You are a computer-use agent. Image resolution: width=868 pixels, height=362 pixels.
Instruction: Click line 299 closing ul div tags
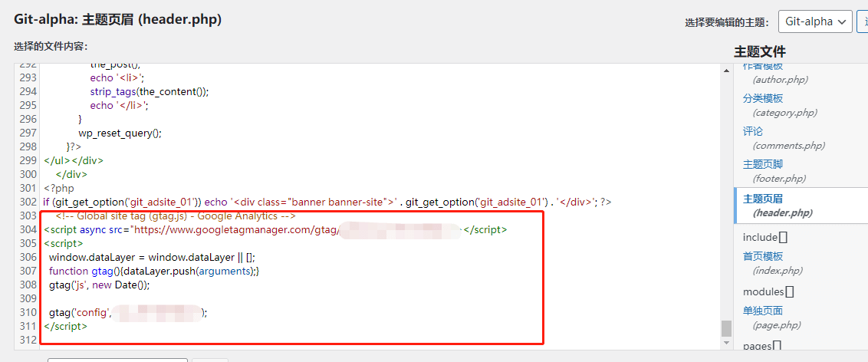(x=73, y=160)
